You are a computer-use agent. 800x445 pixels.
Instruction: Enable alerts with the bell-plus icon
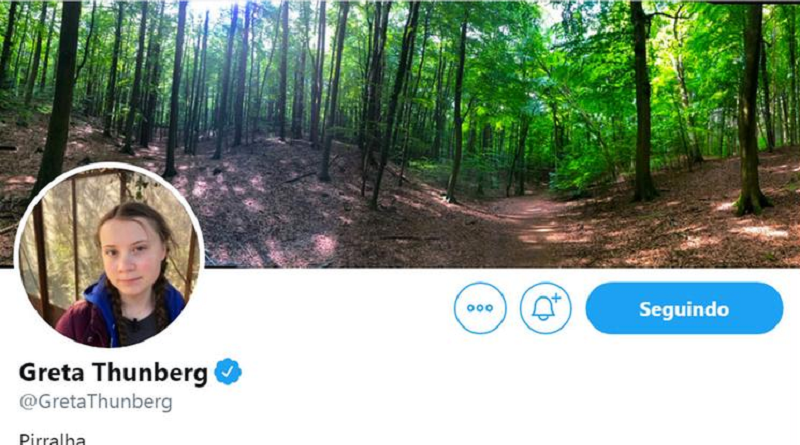tap(546, 309)
